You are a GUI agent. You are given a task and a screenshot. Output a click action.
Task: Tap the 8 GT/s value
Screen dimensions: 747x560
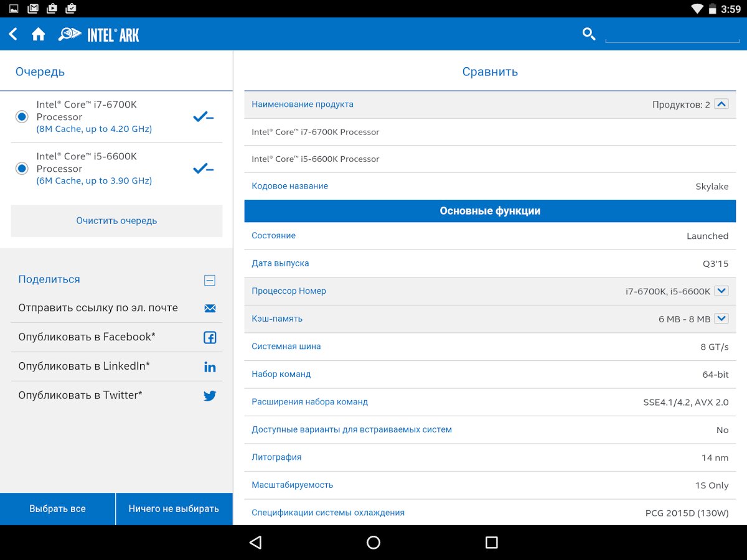point(715,347)
